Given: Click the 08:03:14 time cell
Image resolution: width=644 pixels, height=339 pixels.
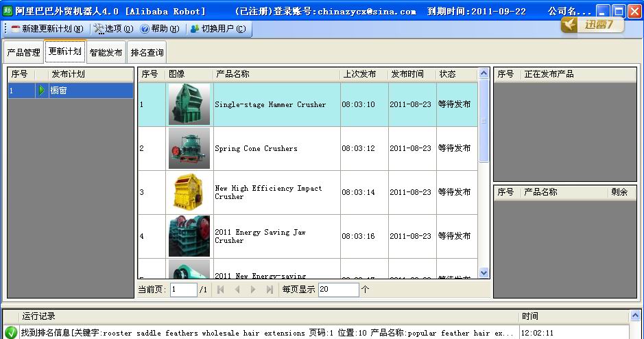Looking at the screenshot, I should click(364, 192).
